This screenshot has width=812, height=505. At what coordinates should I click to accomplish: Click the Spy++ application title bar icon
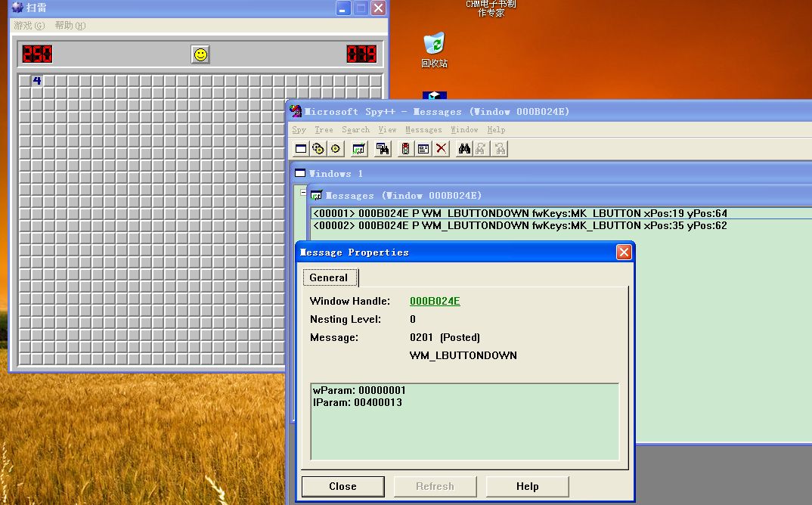click(296, 111)
